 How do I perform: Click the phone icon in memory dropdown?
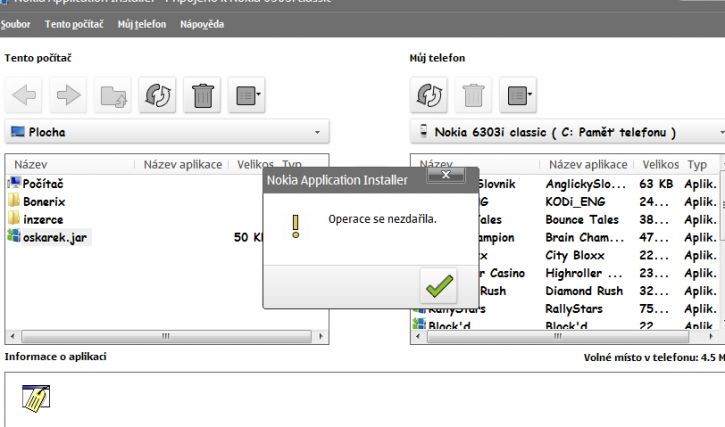pos(423,130)
